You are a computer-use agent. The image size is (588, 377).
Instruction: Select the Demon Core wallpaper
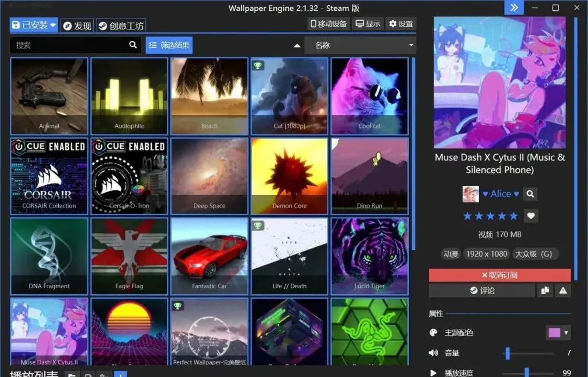290,176
